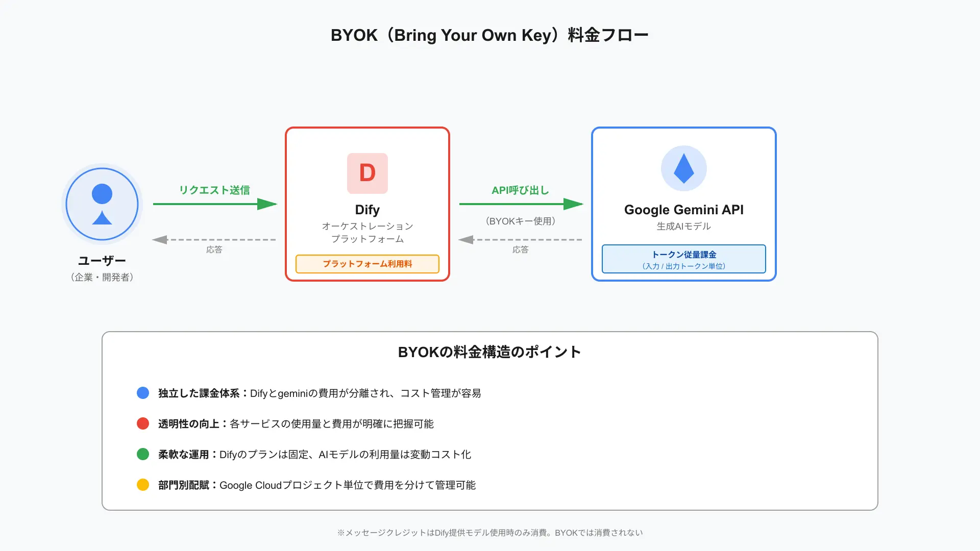Click the red bullet beside 透明性の向上
Image resolution: width=980 pixels, height=551 pixels.
tap(143, 423)
